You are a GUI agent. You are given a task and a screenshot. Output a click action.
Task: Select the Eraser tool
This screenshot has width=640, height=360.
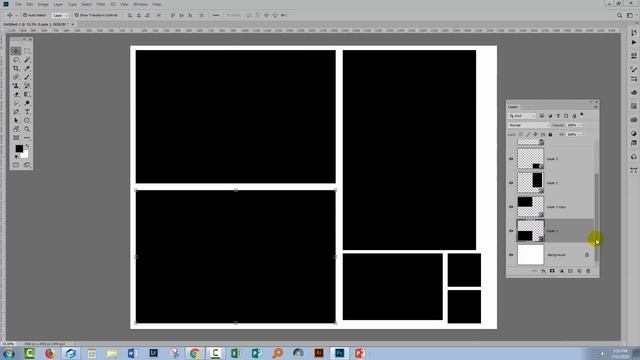tap(16, 94)
